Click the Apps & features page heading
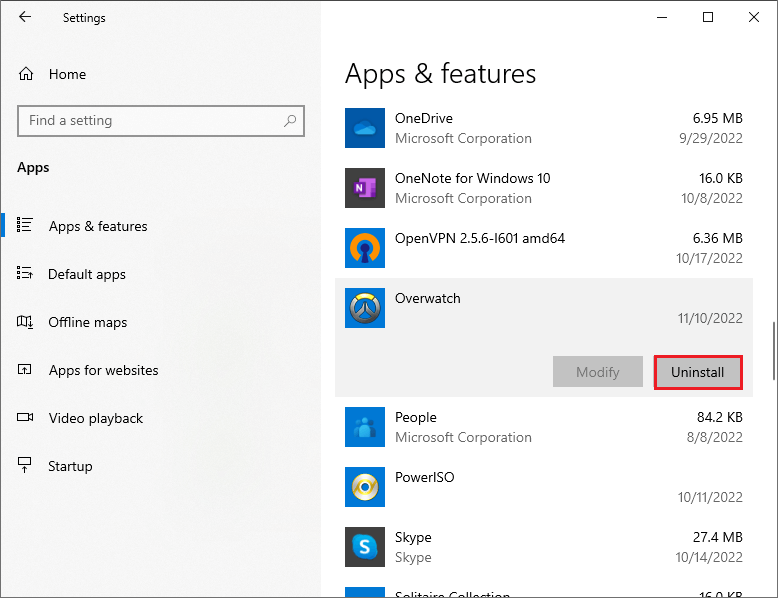 tap(440, 74)
